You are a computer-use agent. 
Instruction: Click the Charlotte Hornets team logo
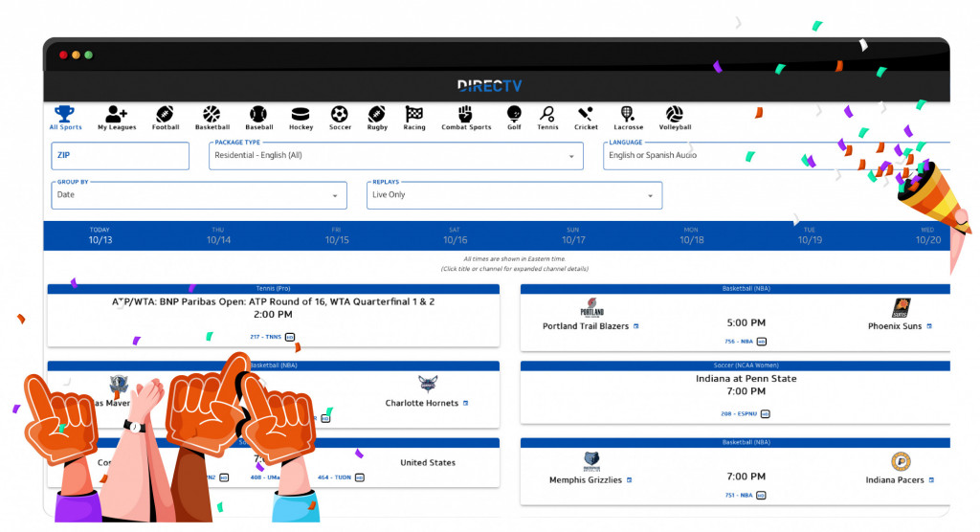[428, 384]
